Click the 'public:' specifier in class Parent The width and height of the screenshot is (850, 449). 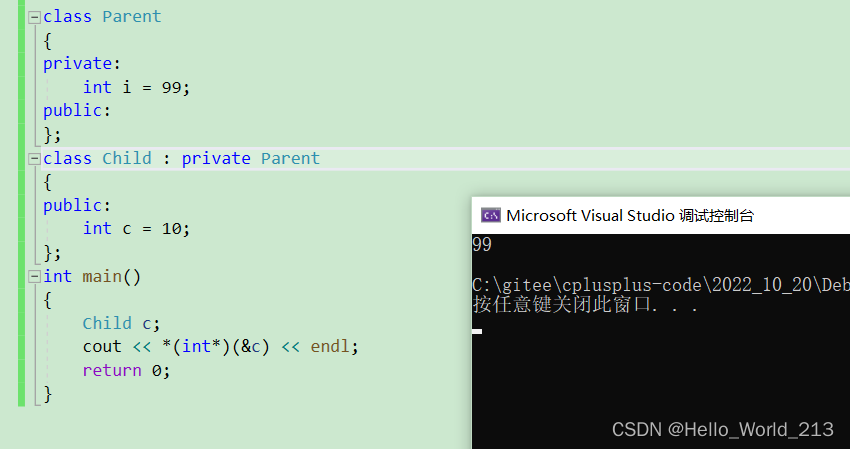tap(77, 111)
